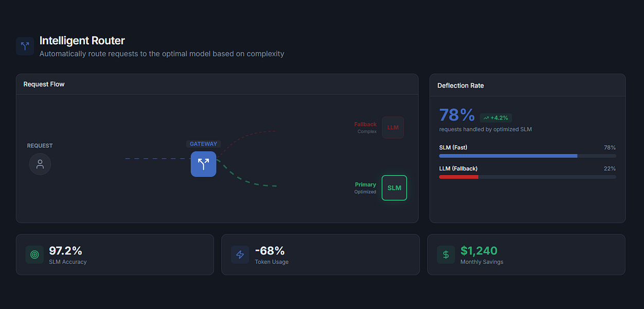Click the Request Flow panel title
This screenshot has height=309, width=644.
click(44, 84)
